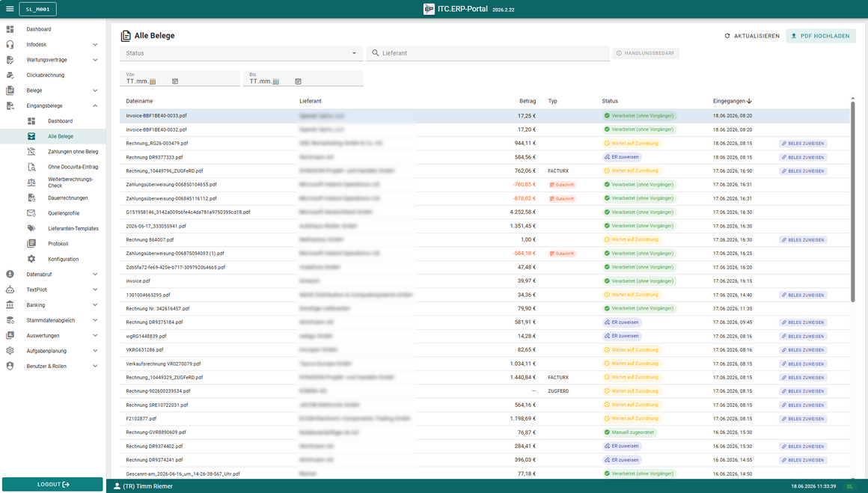This screenshot has width=868, height=493.
Task: Click the Aufgabenplanung icon
Action: click(10, 351)
